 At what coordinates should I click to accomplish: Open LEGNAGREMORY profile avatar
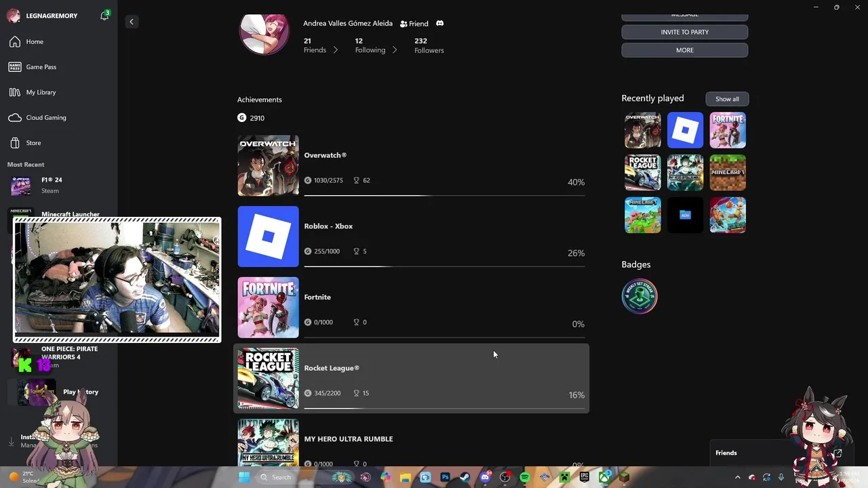click(14, 16)
